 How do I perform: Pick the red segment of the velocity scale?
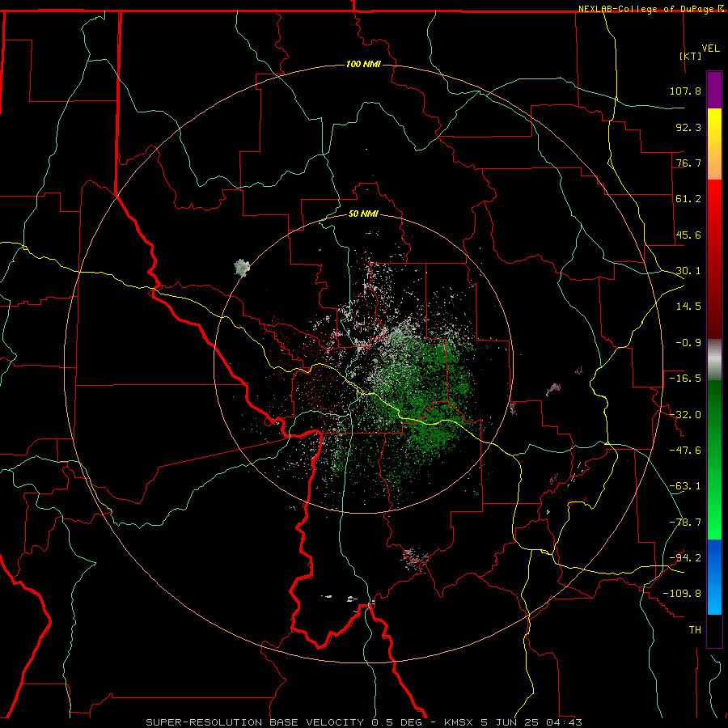[714, 259]
